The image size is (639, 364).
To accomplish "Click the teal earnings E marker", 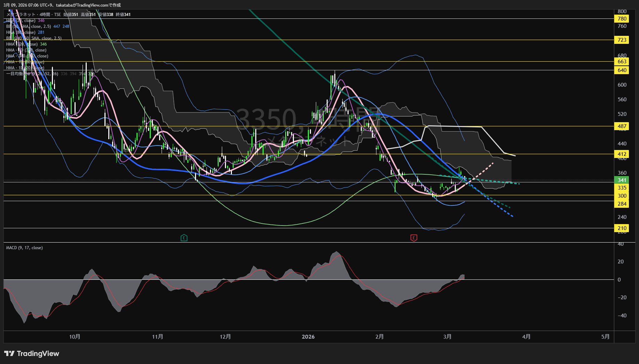I will point(184,238).
